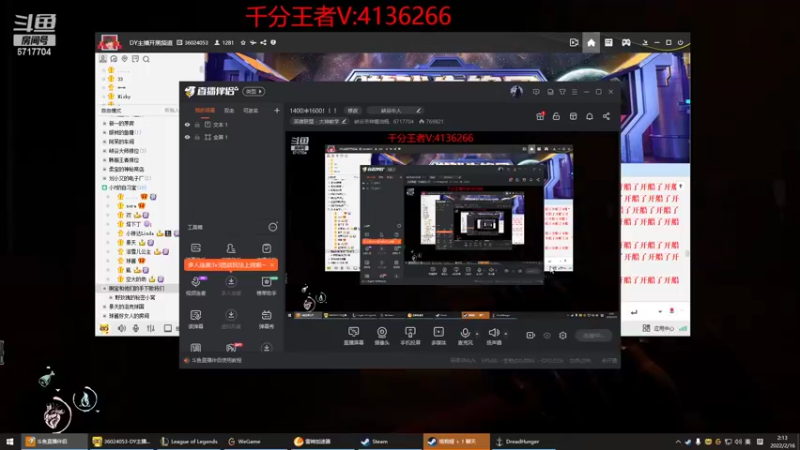Click the mixer sliders icon at the channel window bottom
Image resolution: width=800 pixels, height=450 pixels.
151,329
